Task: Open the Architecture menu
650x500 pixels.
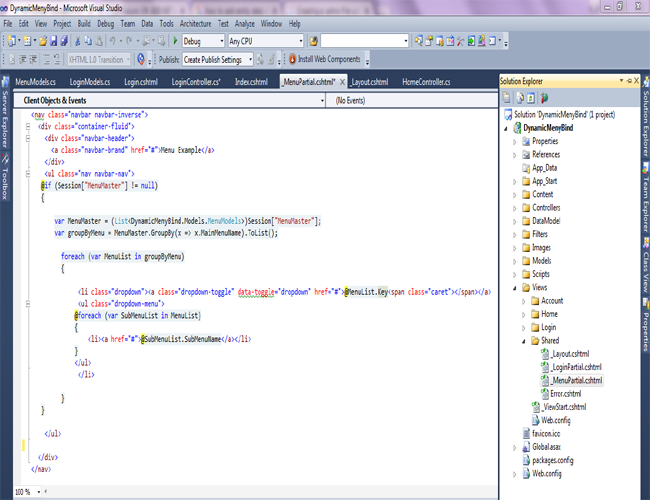Action: pos(195,23)
